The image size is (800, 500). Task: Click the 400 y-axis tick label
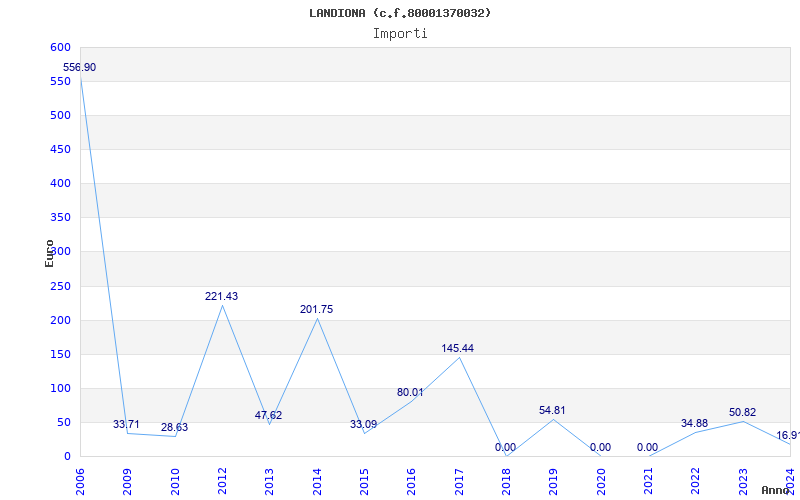coord(60,184)
